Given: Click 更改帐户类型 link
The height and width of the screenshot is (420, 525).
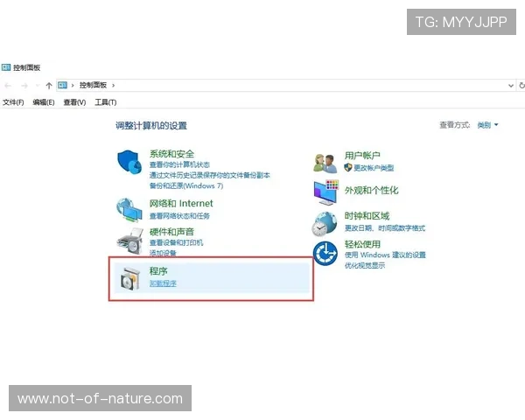Looking at the screenshot, I should pyautogui.click(x=374, y=168).
